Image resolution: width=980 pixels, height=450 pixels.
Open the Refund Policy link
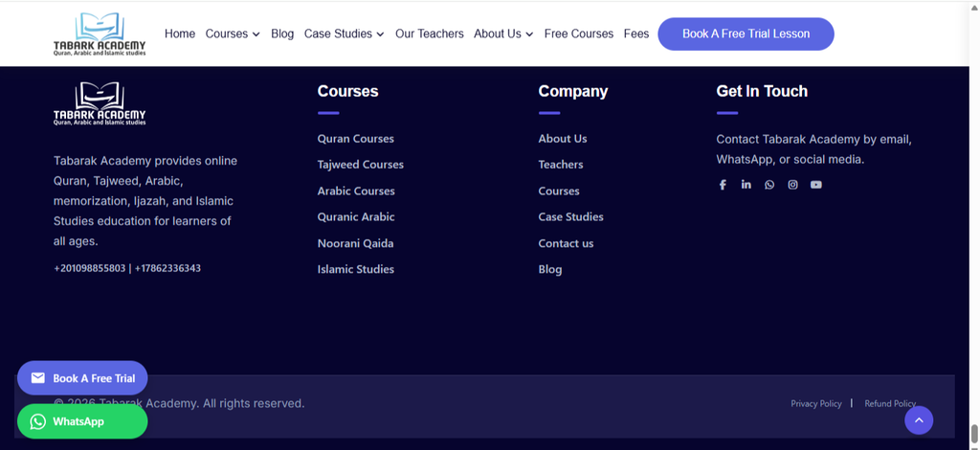tap(890, 404)
